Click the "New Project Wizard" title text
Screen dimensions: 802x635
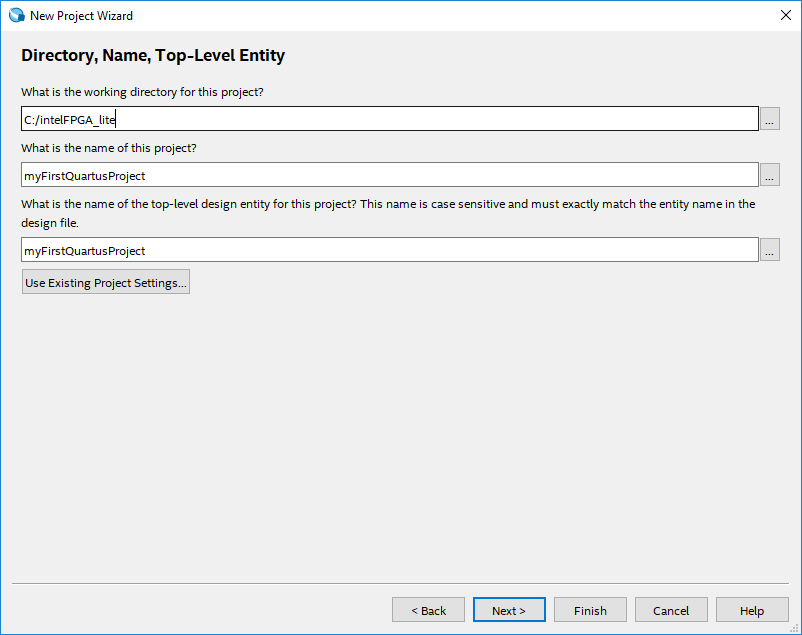(x=81, y=16)
